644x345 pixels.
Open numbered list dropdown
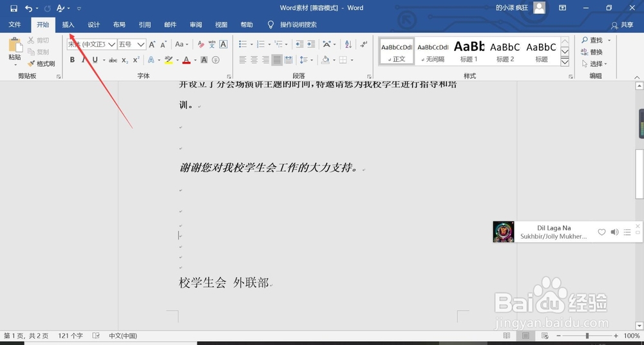tap(269, 44)
